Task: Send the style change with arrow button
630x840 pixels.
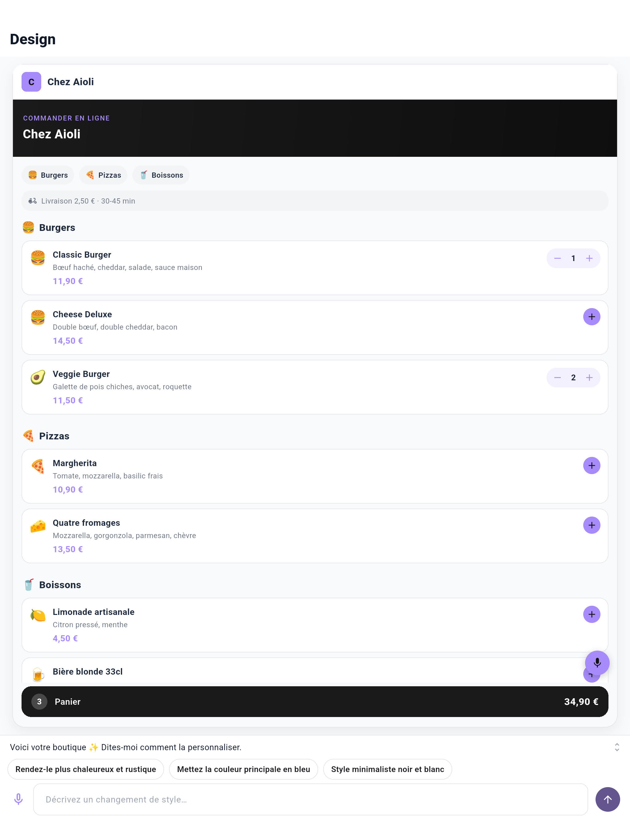Action: pyautogui.click(x=608, y=799)
